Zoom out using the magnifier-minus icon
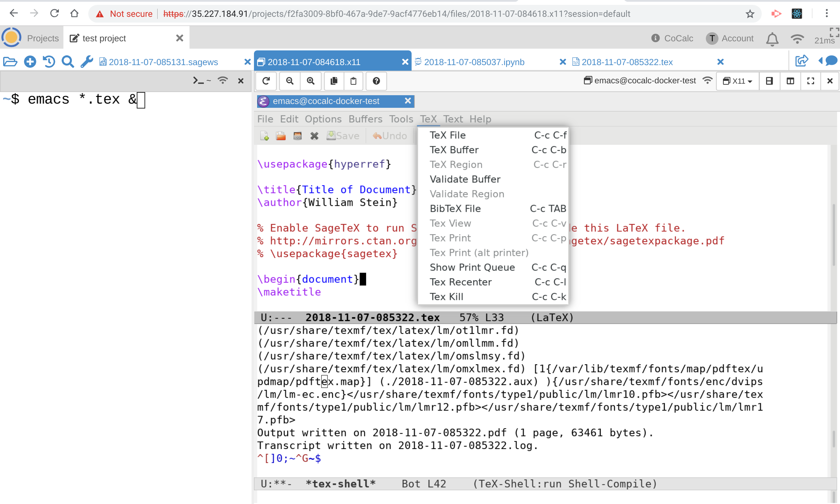 click(290, 81)
